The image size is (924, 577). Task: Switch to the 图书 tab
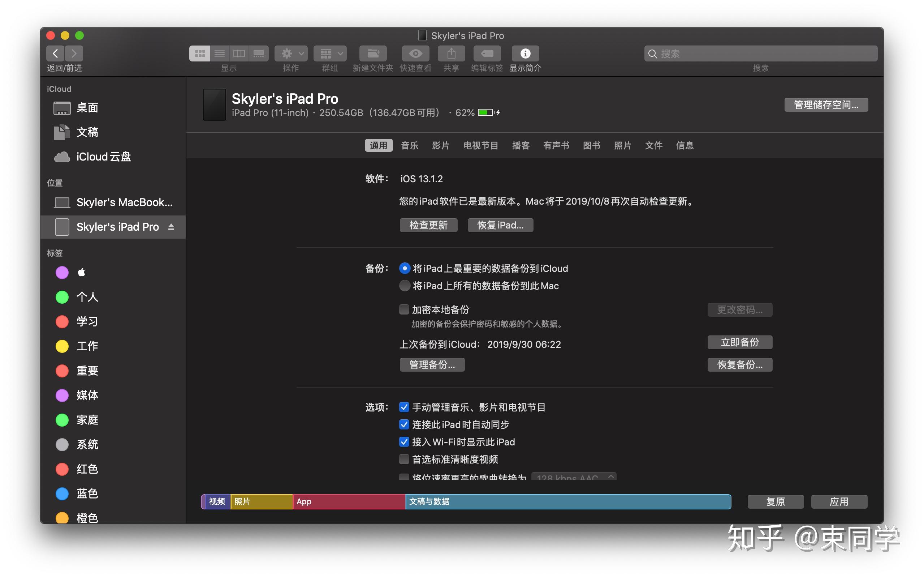tap(592, 145)
